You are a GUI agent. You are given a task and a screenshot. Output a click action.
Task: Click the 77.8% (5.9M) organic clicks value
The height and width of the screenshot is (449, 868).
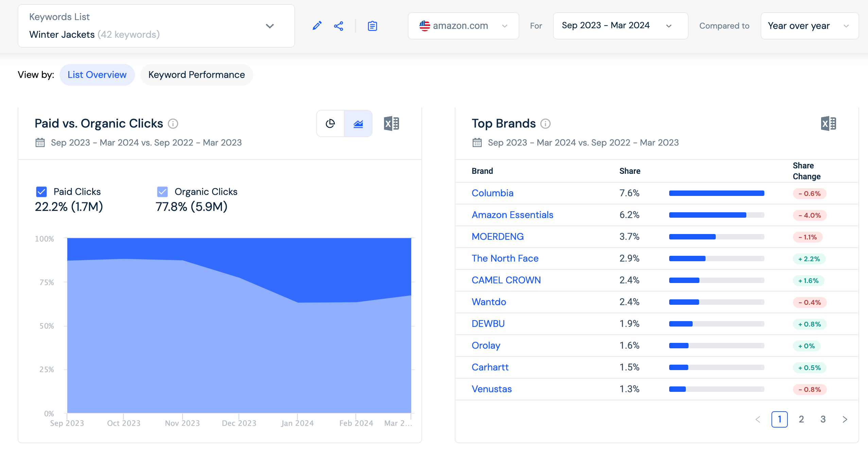191,207
